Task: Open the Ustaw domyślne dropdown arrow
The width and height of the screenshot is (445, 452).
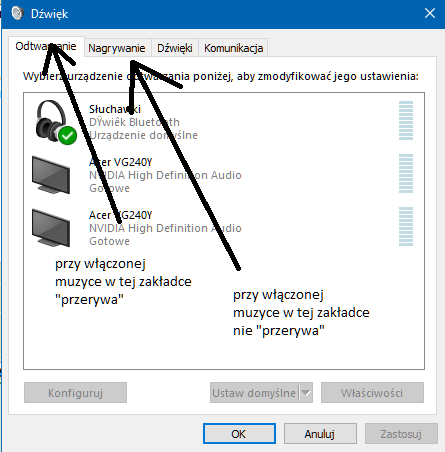Action: point(306,393)
